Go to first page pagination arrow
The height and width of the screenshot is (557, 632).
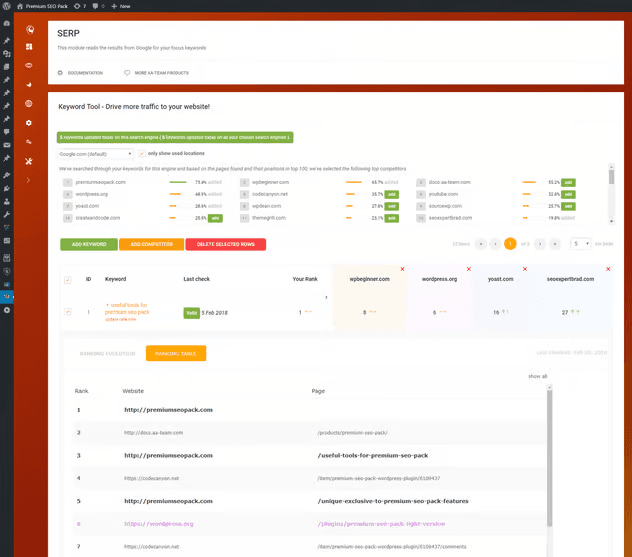tap(480, 244)
